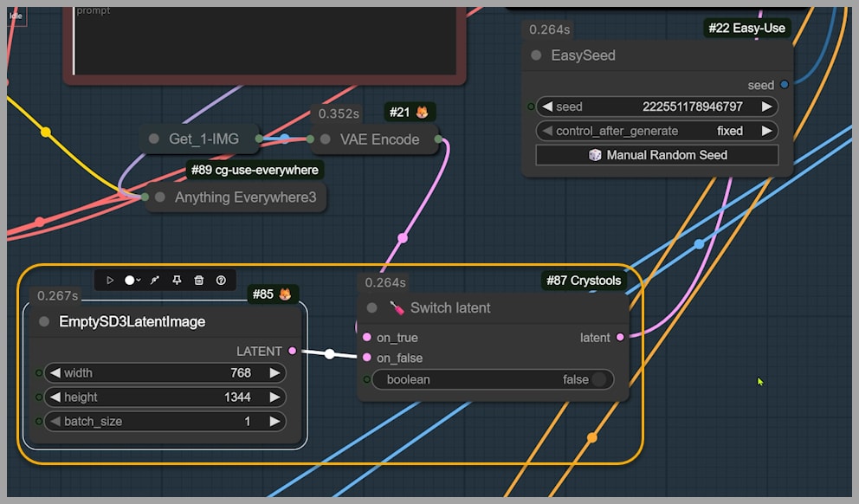Toggle the boolean switch in Switch latent
The height and width of the screenshot is (504, 859).
point(598,379)
